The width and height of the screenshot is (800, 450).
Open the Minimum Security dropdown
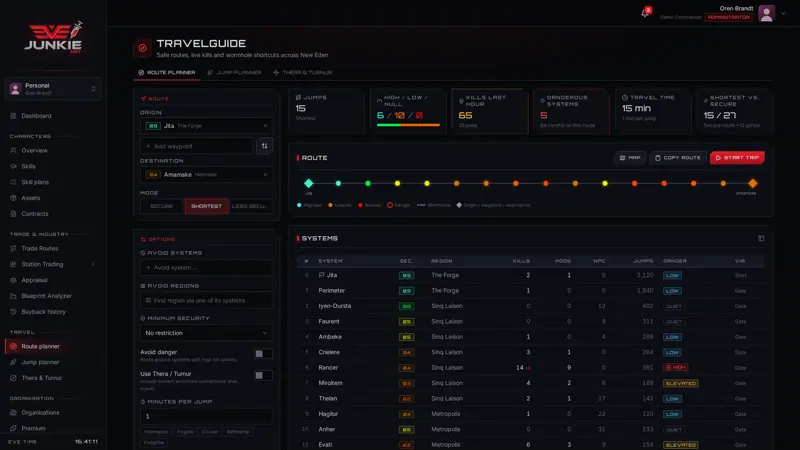(x=206, y=333)
